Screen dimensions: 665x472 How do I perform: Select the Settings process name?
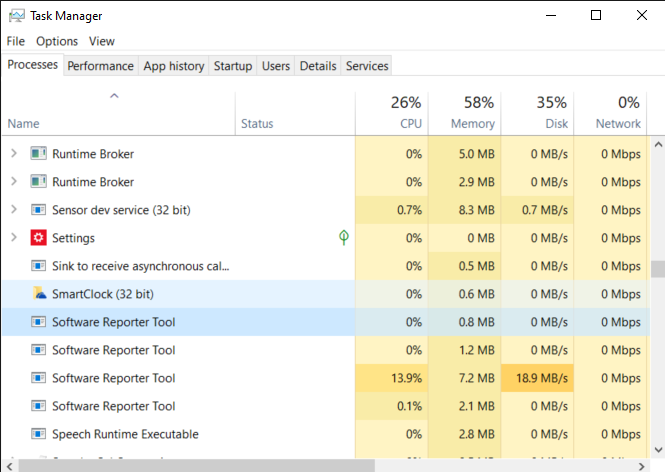tap(73, 238)
